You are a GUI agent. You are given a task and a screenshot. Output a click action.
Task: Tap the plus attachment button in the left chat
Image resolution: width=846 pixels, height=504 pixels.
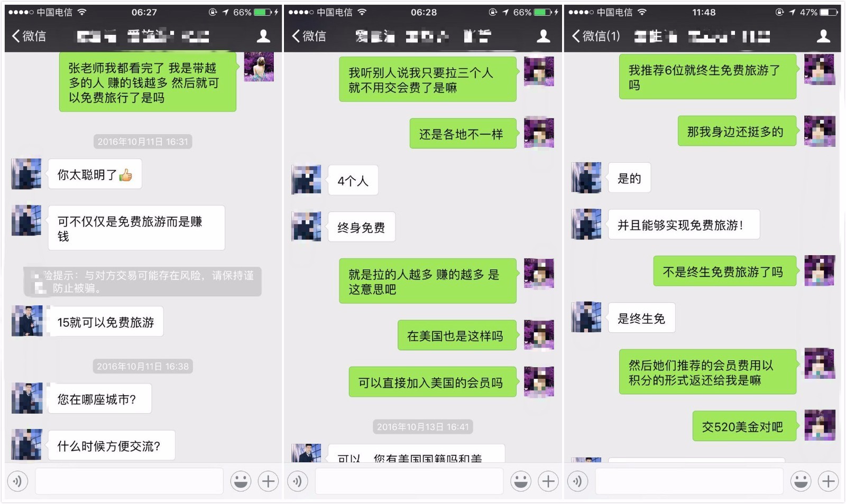(x=268, y=481)
